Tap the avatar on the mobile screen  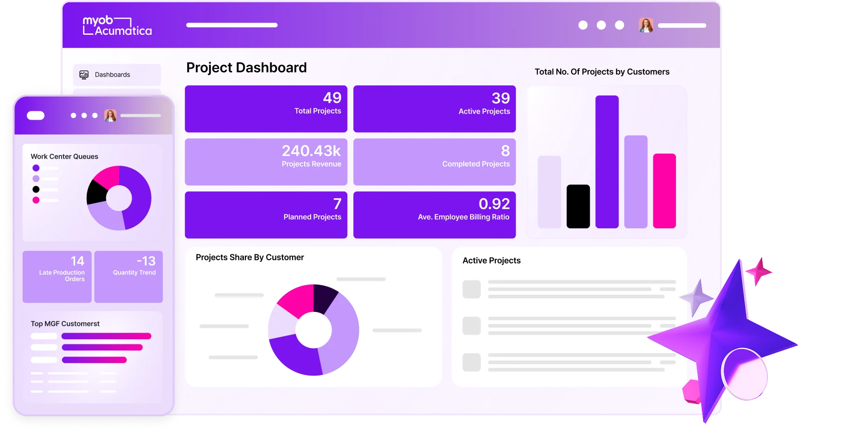[x=110, y=115]
